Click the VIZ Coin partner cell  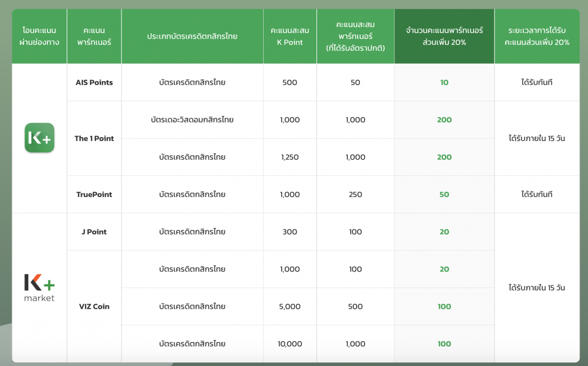pyautogui.click(x=94, y=306)
